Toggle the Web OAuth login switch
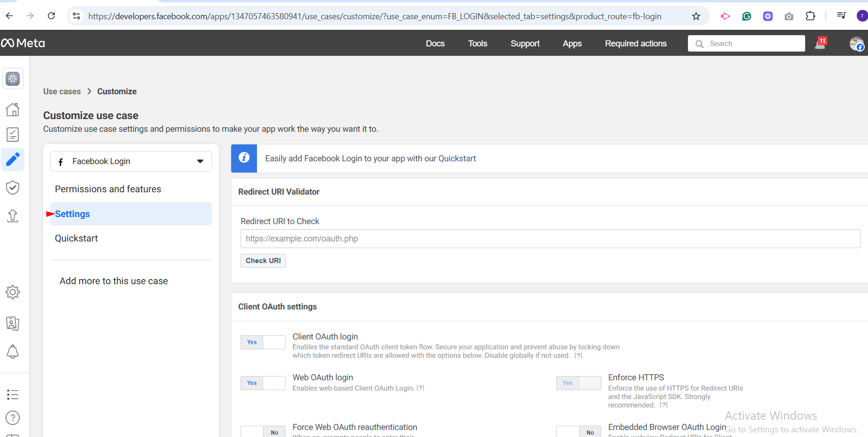Image resolution: width=868 pixels, height=437 pixels. point(263,383)
